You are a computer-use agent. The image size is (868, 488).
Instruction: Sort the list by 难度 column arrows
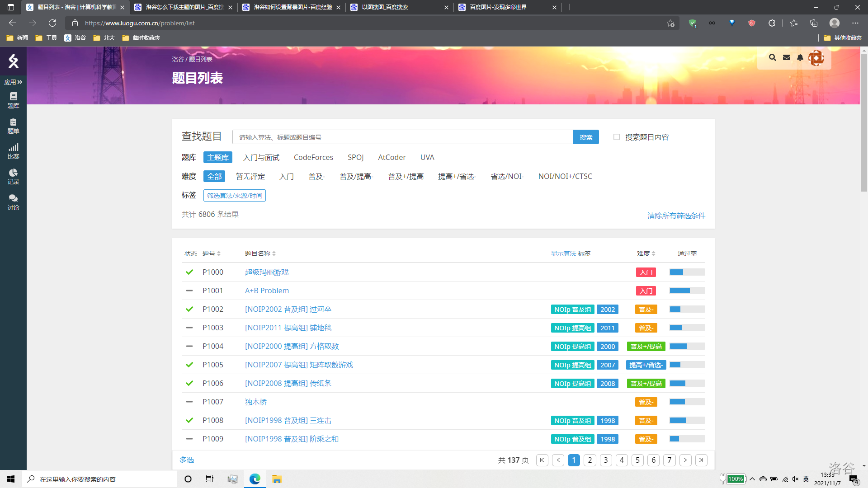pos(653,253)
